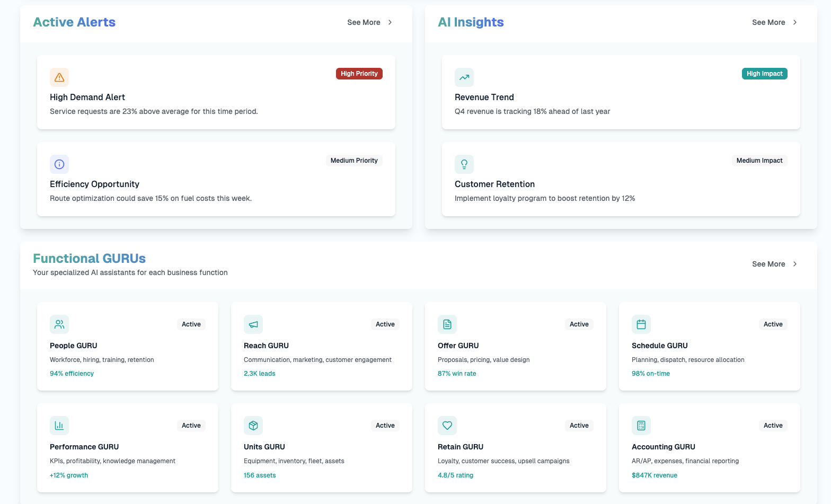Click 'Service requests are 23% above average' text
Screen dimensions: 831x504
click(x=154, y=111)
